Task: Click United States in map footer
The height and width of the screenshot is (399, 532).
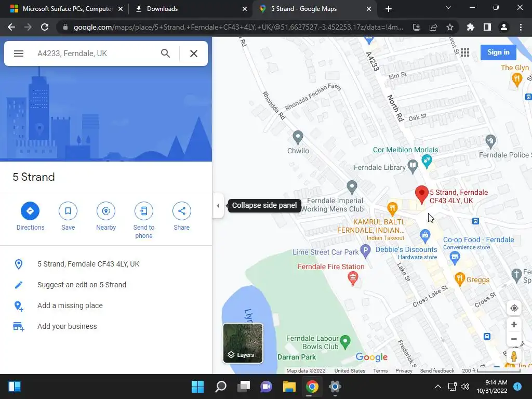Action: tap(350, 370)
